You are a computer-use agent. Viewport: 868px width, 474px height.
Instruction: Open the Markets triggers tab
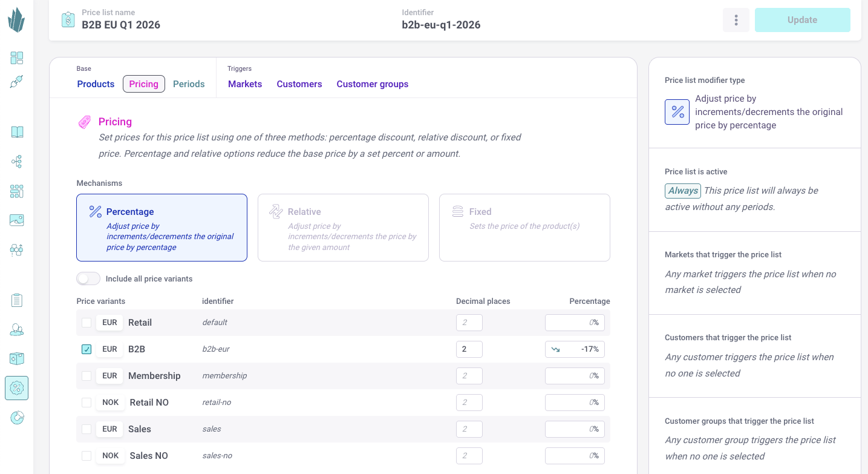coord(245,84)
